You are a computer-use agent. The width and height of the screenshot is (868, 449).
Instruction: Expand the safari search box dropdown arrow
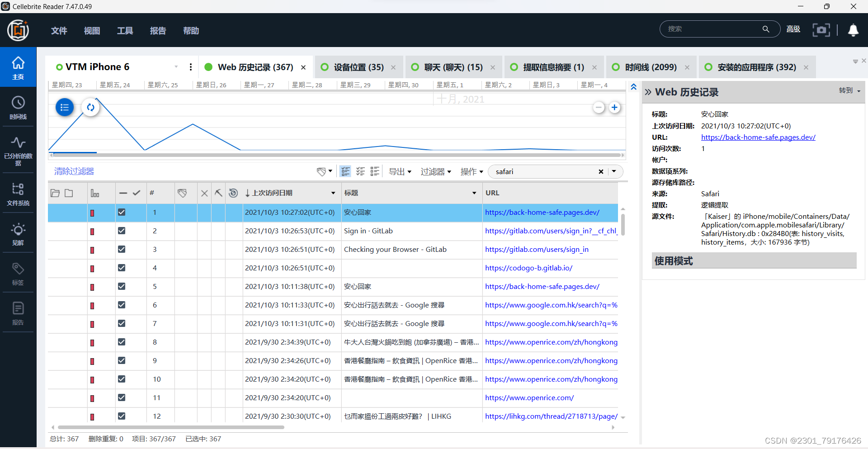(x=614, y=171)
